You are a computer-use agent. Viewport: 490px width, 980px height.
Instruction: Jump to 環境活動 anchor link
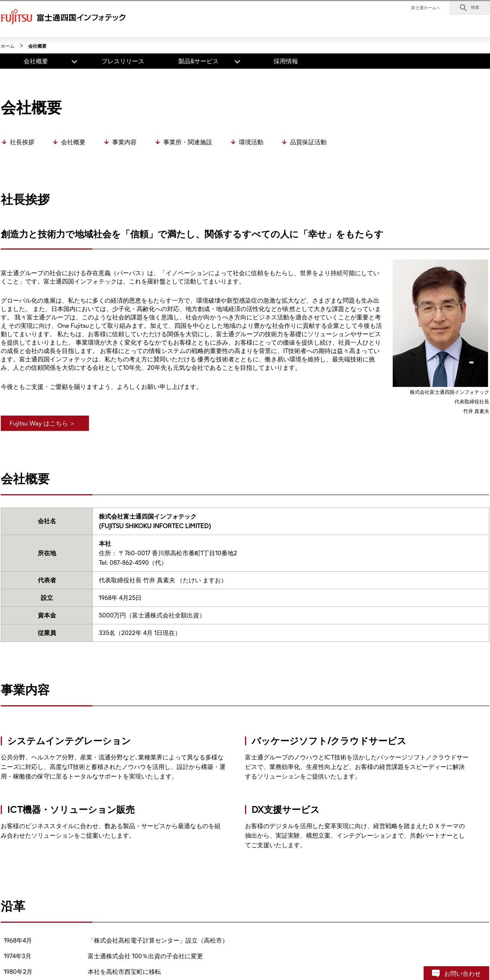click(x=251, y=142)
